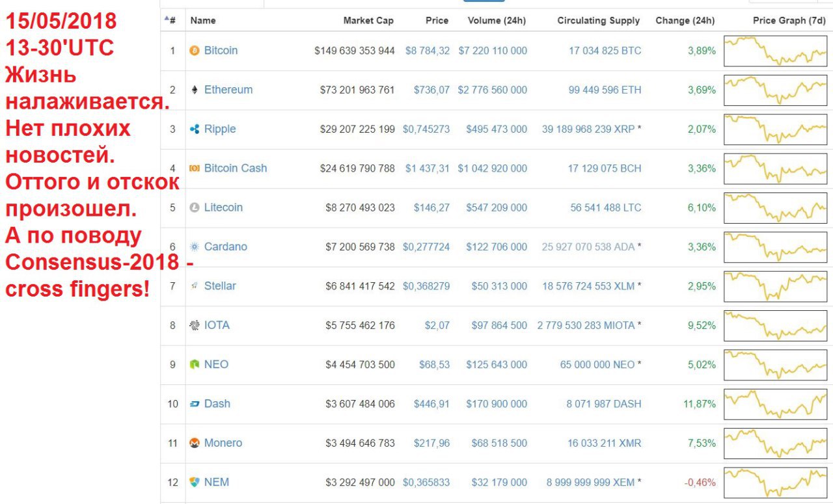
Task: Click Bitcoin volume $7 220 110 000
Action: [493, 51]
